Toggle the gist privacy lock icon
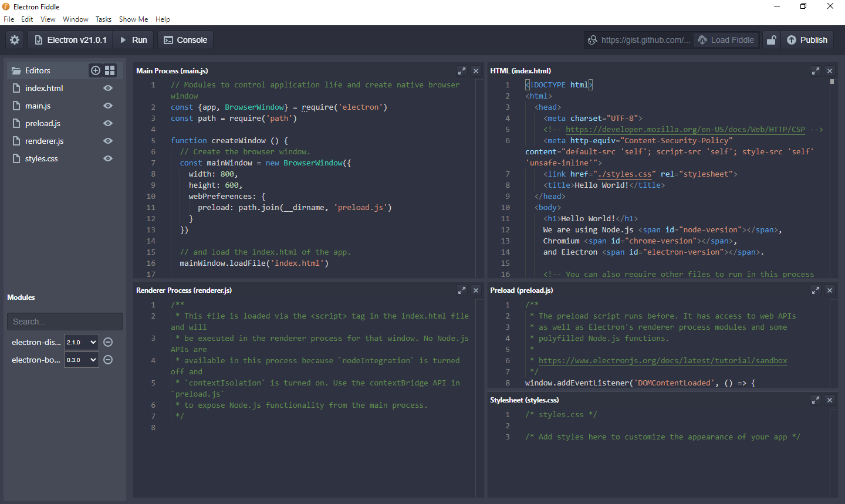 (772, 40)
